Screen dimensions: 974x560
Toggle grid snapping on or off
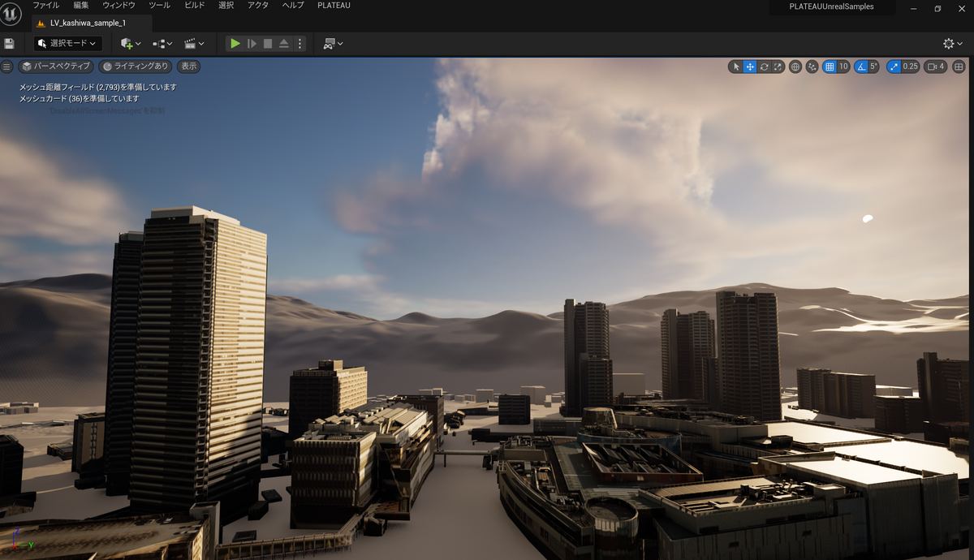tap(830, 67)
